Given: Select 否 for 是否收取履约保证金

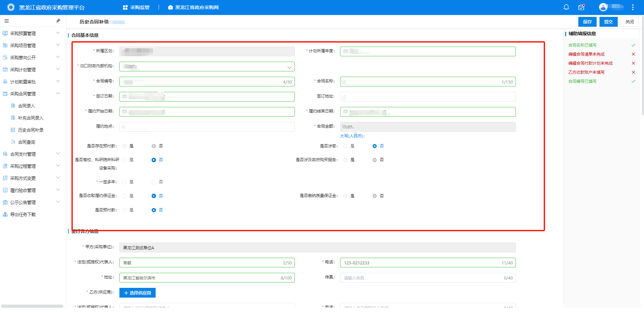Looking at the screenshot, I should (x=154, y=196).
